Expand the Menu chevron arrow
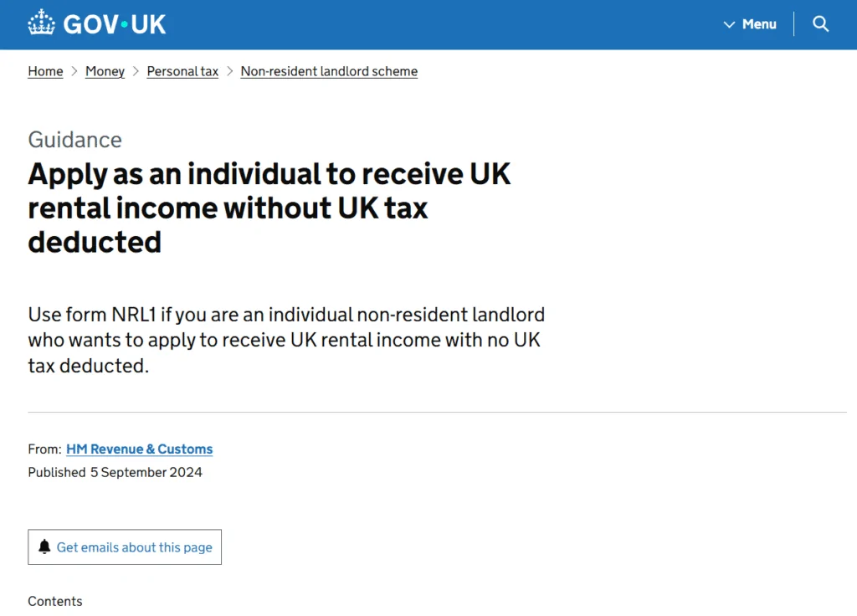The width and height of the screenshot is (857, 616). pyautogui.click(x=729, y=25)
